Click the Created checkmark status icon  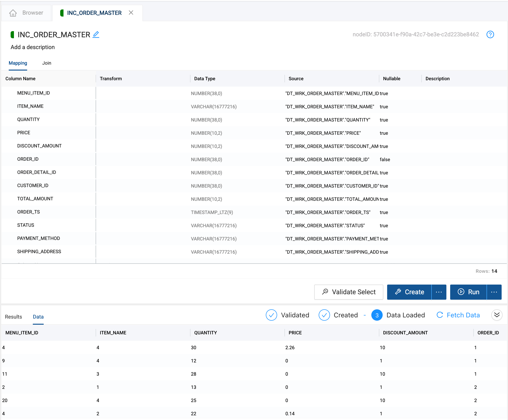coord(324,315)
